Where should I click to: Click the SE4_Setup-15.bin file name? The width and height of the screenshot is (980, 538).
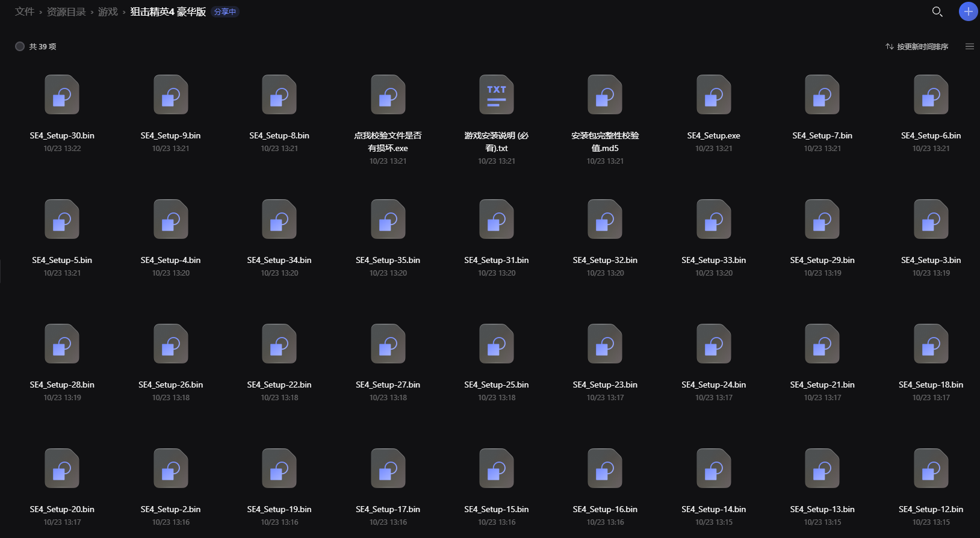(497, 509)
